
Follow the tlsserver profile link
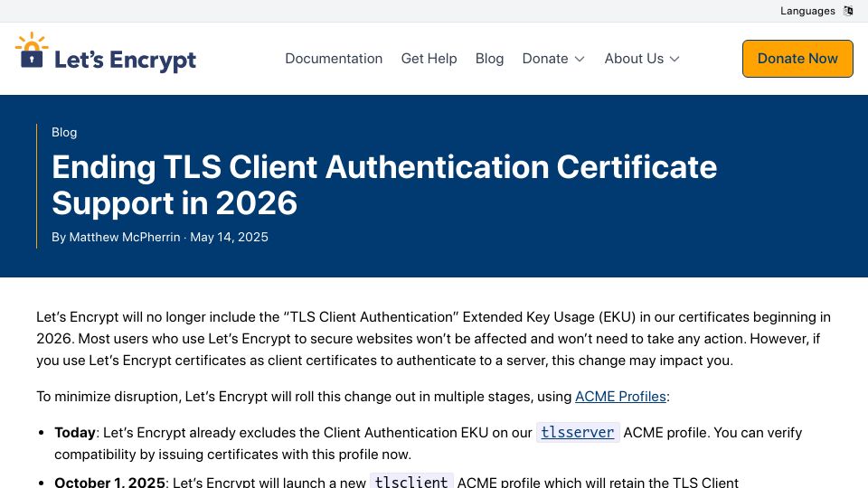pos(578,432)
